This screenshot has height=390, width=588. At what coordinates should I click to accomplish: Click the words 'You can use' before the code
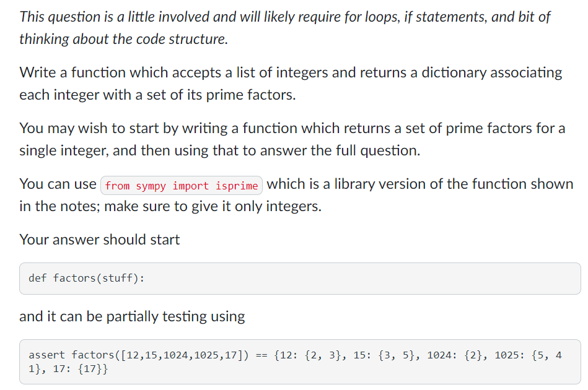click(58, 184)
